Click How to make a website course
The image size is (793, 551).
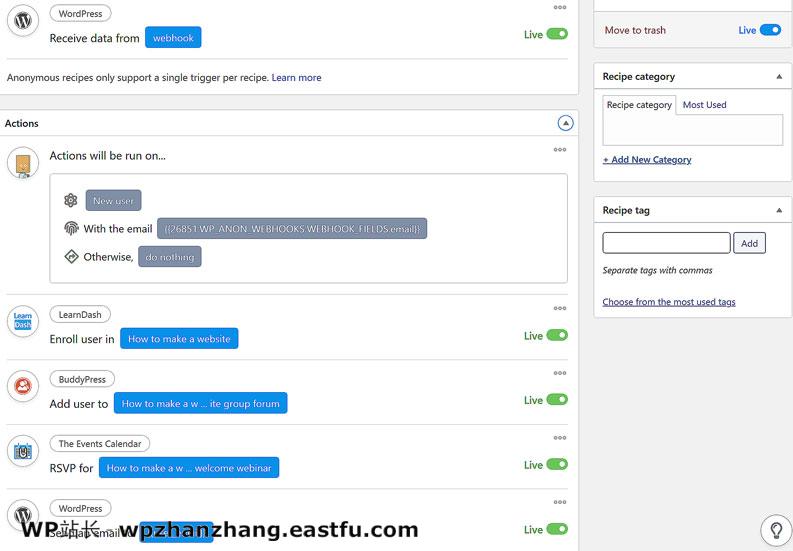(179, 338)
